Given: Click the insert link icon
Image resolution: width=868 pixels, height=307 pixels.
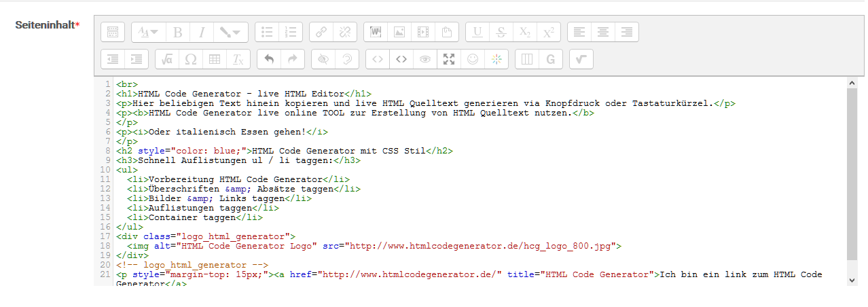Looking at the screenshot, I should point(322,32).
